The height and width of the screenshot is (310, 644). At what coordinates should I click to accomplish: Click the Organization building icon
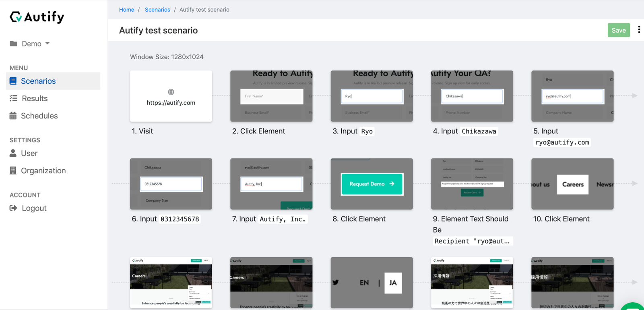point(13,171)
